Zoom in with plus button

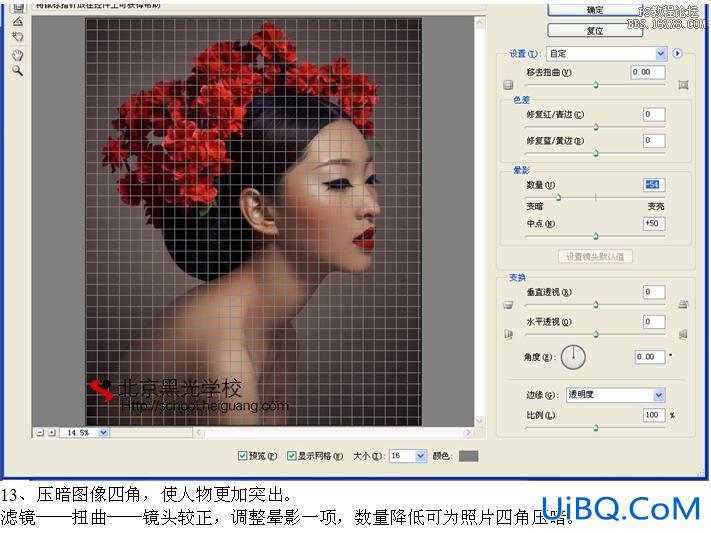tap(52, 433)
